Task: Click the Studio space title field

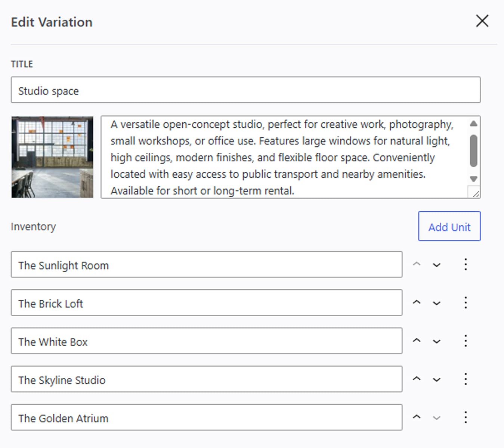Action: point(245,90)
